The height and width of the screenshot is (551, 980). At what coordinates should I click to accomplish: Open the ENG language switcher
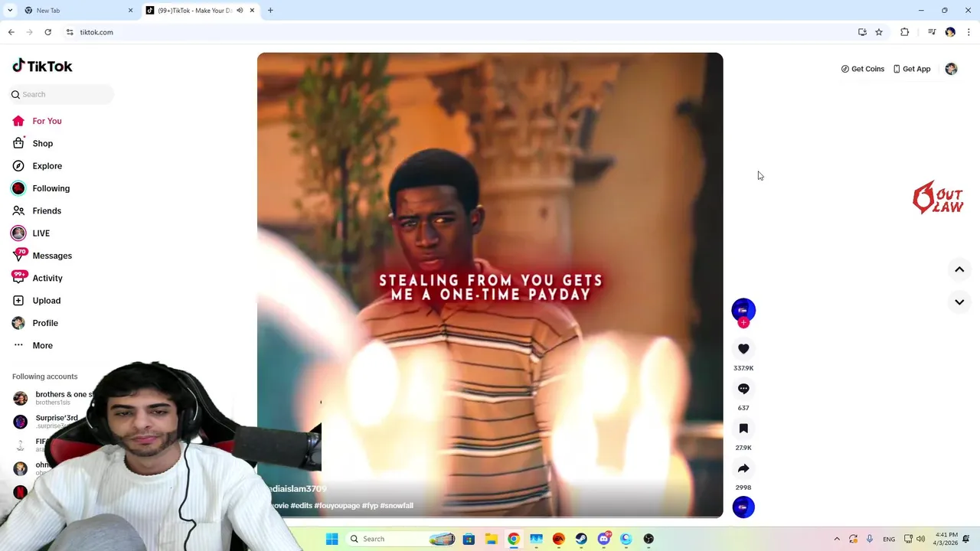(889, 539)
